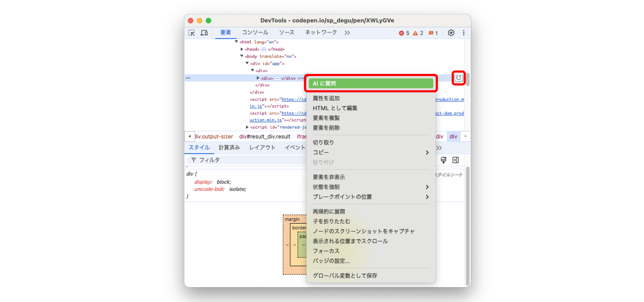The width and height of the screenshot is (644, 302).
Task: Open DevTools settings gear
Action: (x=451, y=33)
